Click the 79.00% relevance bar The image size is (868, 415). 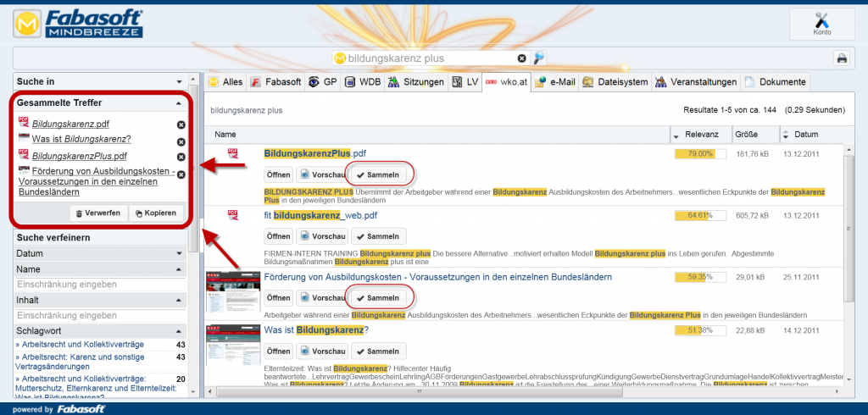tap(700, 154)
